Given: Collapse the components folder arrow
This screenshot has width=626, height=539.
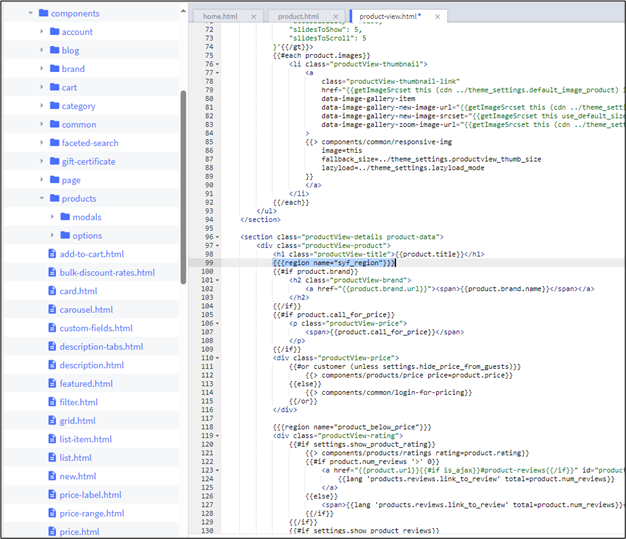Looking at the screenshot, I should (30, 13).
